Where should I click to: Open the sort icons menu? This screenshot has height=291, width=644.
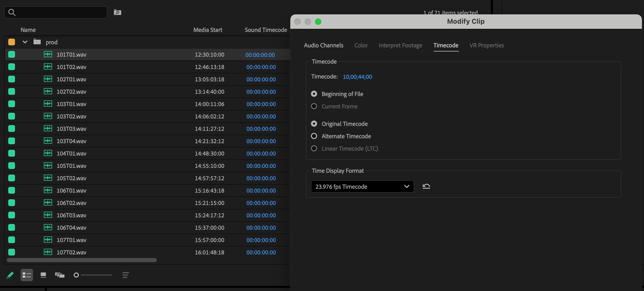tap(126, 275)
